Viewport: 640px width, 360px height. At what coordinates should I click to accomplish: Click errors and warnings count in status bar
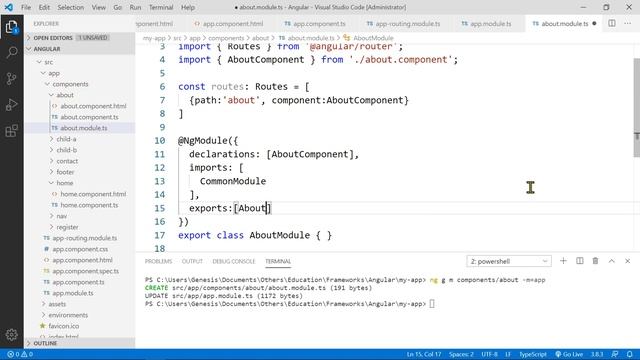(x=20, y=354)
